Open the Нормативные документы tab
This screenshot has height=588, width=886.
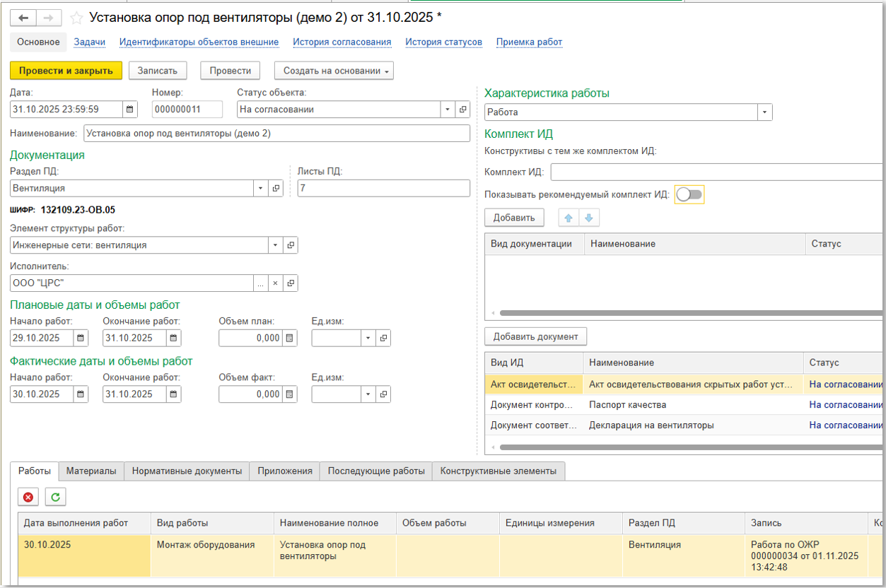pyautogui.click(x=187, y=471)
